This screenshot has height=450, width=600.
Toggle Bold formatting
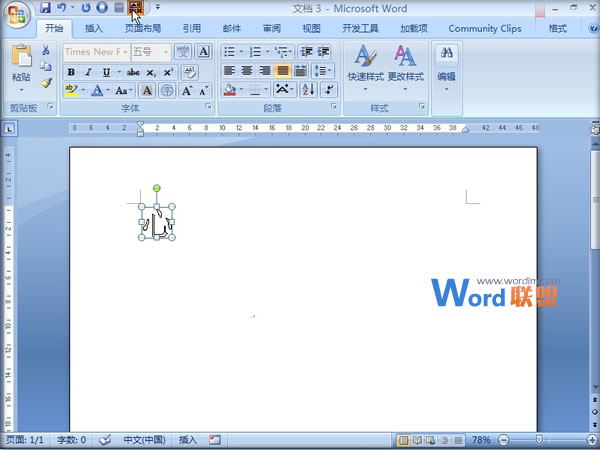71,72
